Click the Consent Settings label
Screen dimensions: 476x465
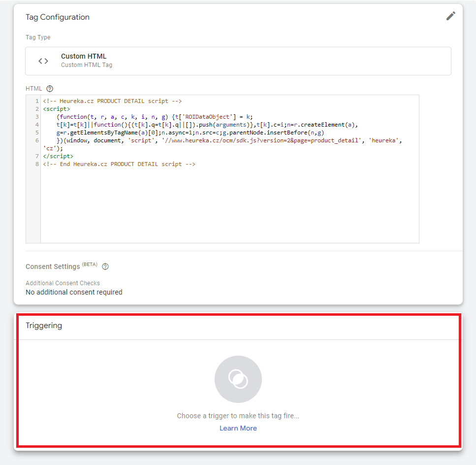(53, 266)
